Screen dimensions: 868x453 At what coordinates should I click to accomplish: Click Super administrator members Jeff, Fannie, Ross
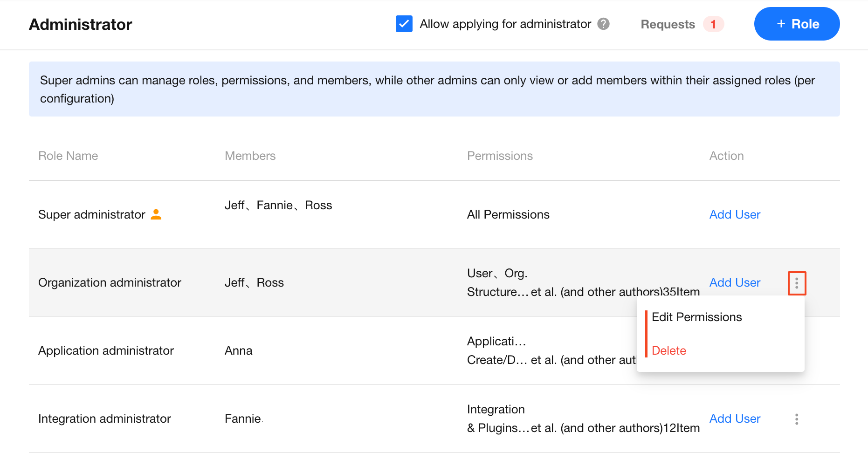pyautogui.click(x=278, y=205)
